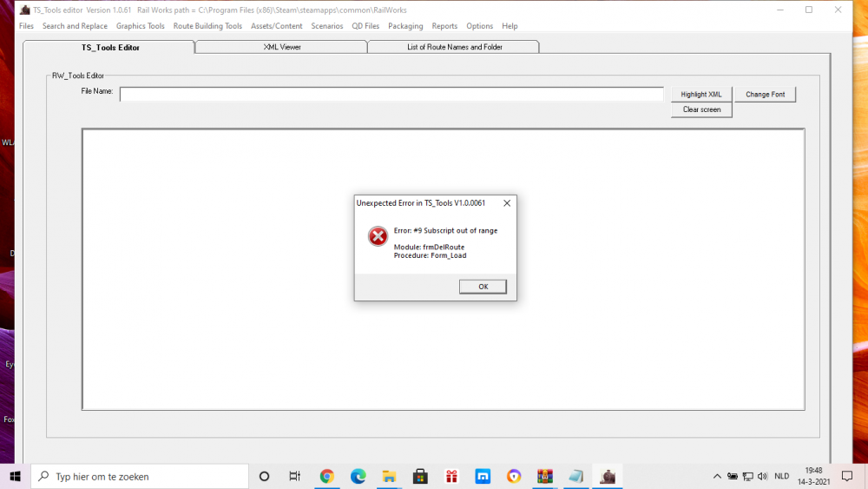This screenshot has width=868, height=489.
Task: Open File Explorer from the taskbar
Action: 390,476
